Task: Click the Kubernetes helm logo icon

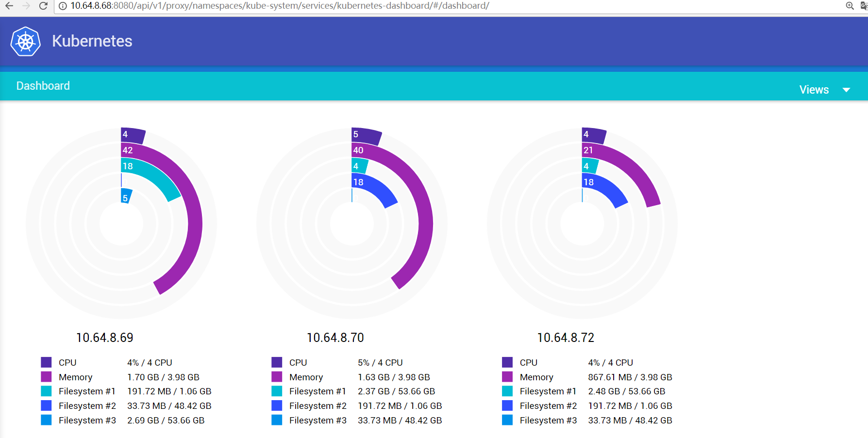Action: coord(26,42)
